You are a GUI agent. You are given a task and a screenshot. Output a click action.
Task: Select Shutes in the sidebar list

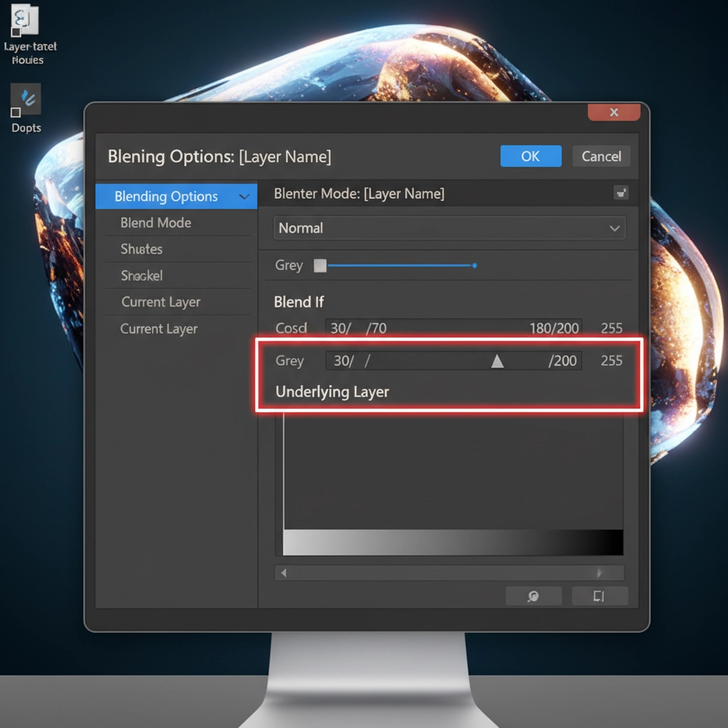tap(141, 250)
